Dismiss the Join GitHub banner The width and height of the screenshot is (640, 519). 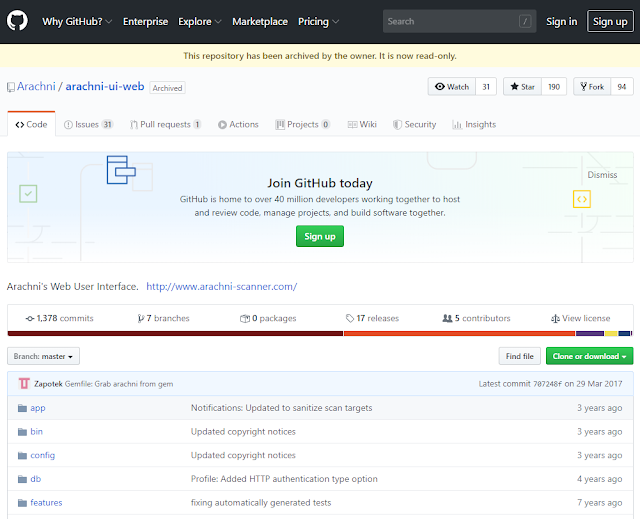click(x=602, y=175)
